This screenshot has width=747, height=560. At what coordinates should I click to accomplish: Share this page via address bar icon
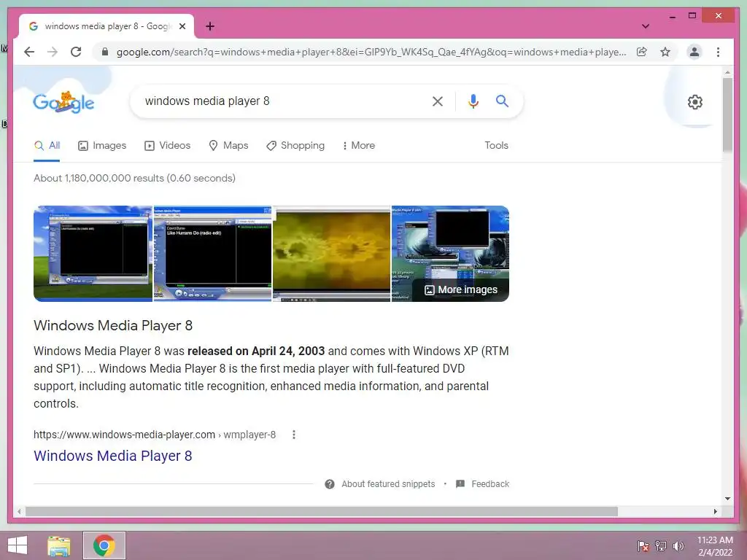click(x=642, y=52)
